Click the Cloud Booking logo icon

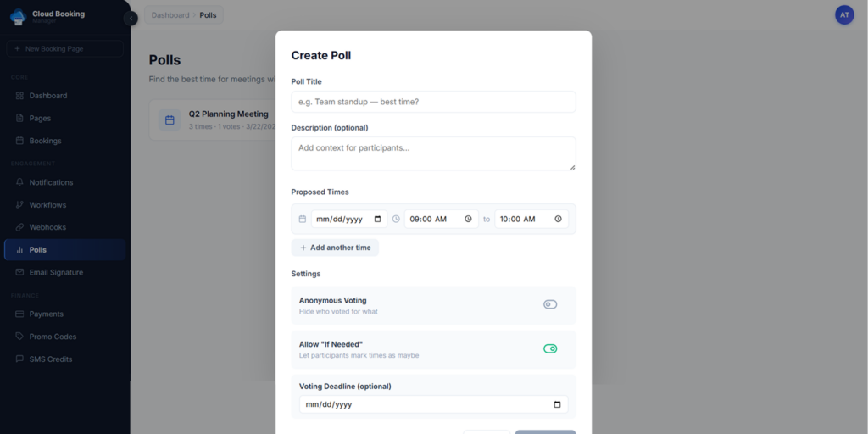[x=18, y=17]
